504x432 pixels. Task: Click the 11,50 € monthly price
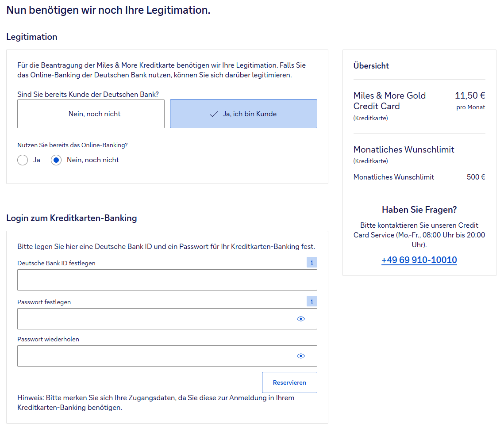click(x=470, y=96)
